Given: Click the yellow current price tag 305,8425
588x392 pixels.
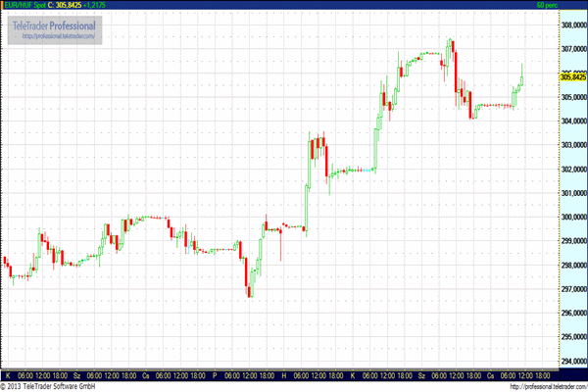Looking at the screenshot, I should click(x=572, y=75).
